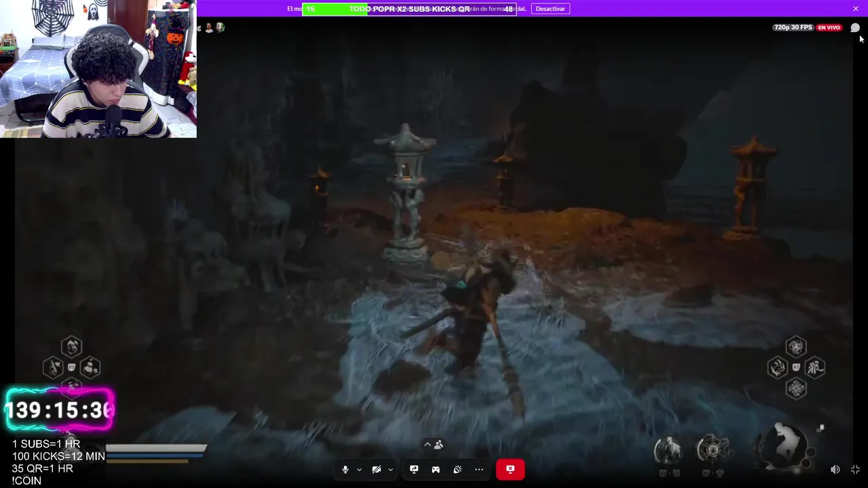
Task: Click the Desactivar button in banner
Action: click(x=550, y=9)
